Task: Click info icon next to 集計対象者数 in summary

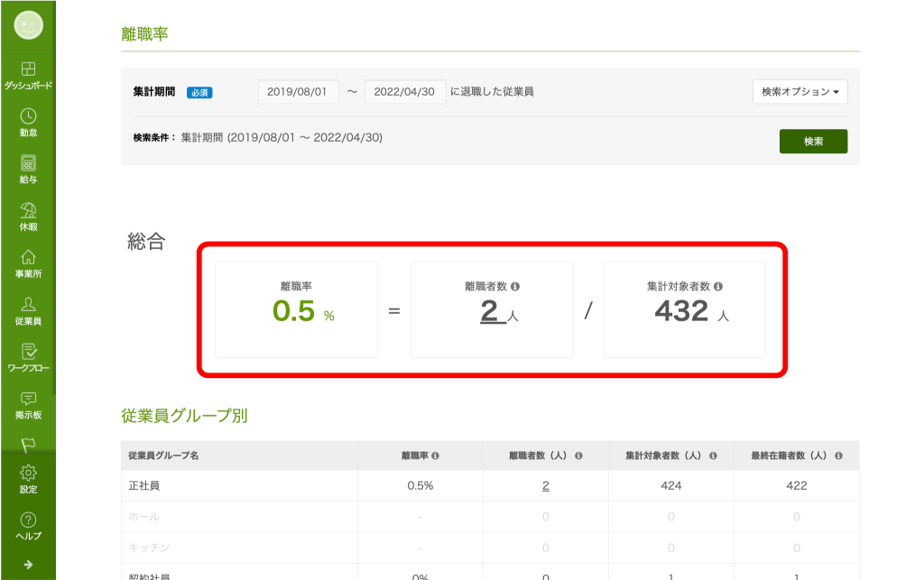Action: 718,286
